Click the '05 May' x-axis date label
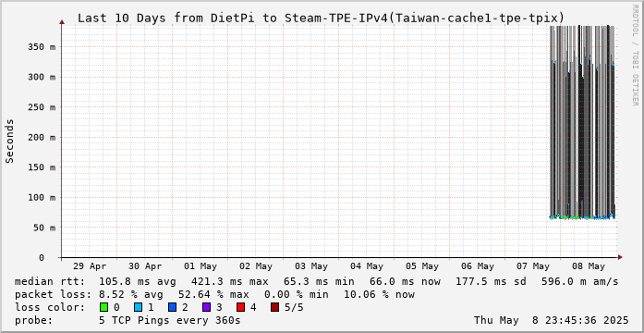Image resolution: width=644 pixels, height=333 pixels. coord(422,266)
